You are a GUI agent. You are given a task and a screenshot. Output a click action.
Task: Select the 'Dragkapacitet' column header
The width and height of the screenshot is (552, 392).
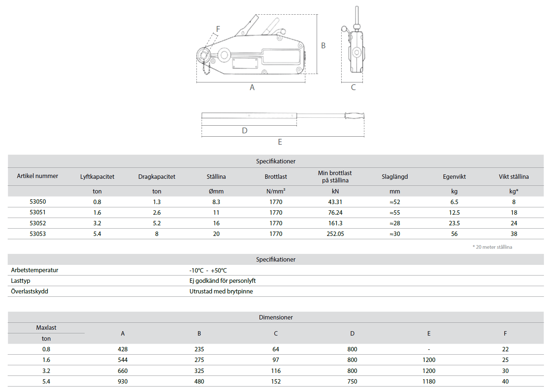(x=157, y=177)
